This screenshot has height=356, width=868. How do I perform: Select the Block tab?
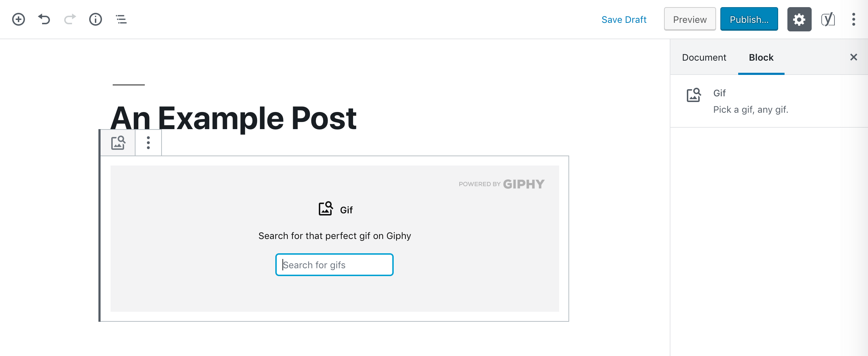[x=761, y=57]
